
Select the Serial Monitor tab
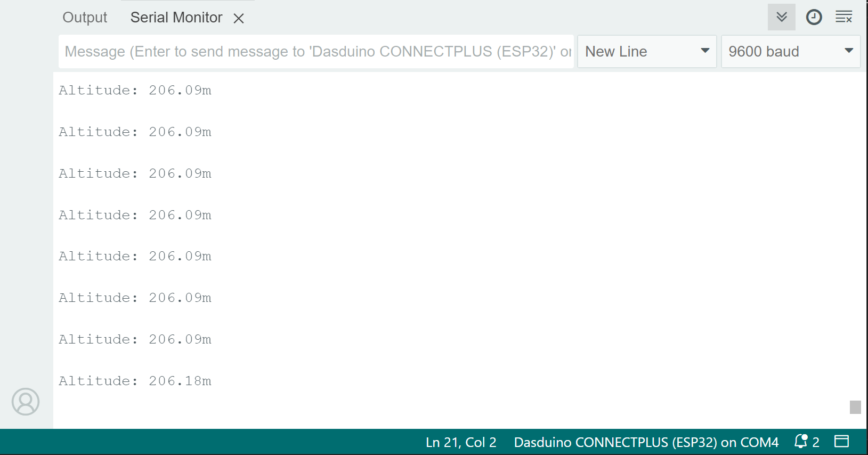click(176, 18)
